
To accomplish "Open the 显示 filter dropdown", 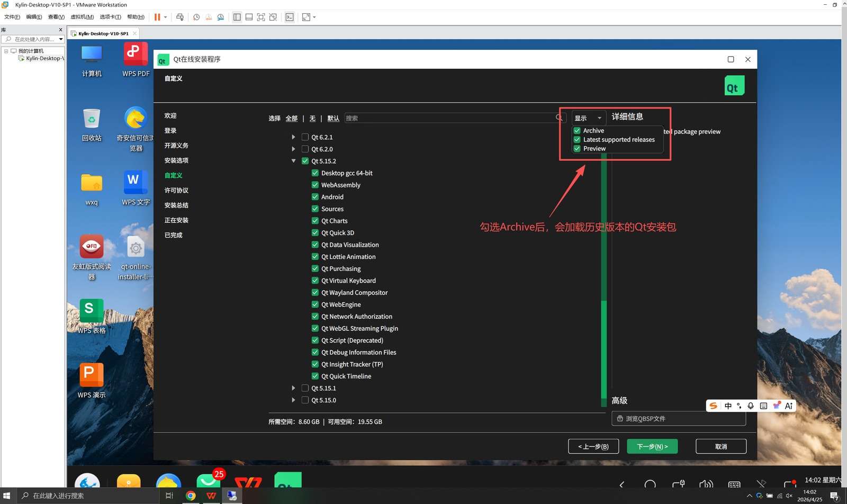I will tap(589, 118).
